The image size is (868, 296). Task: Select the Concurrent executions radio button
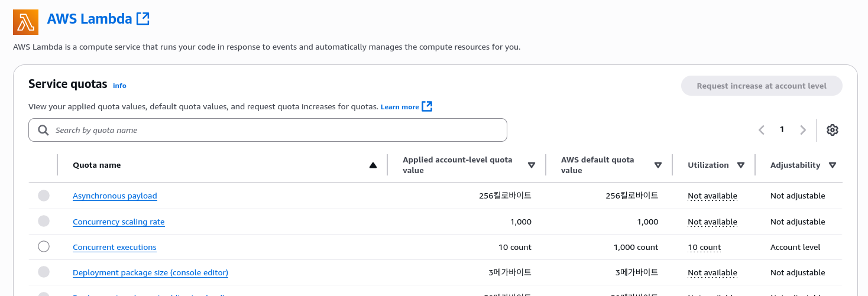(44, 246)
